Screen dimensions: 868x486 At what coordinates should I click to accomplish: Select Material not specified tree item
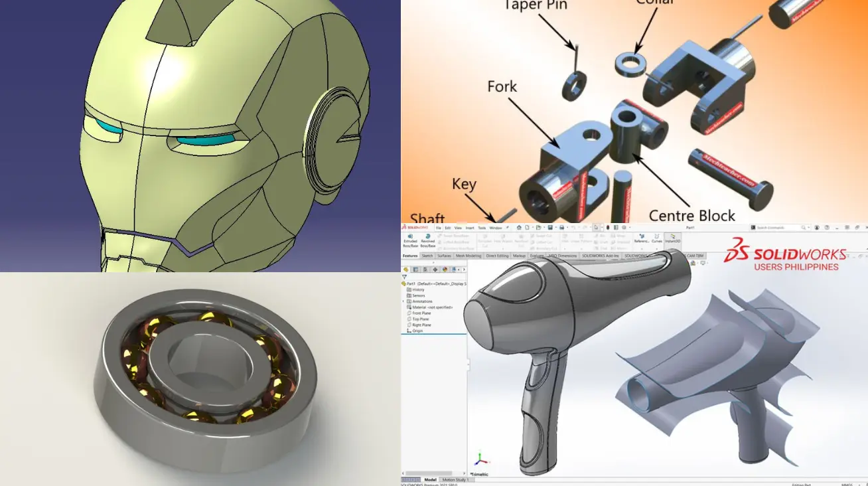pos(432,307)
